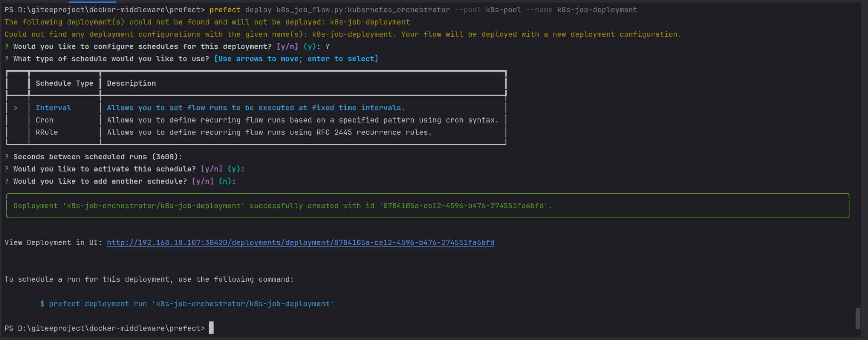Select the Interval schedule type row
The height and width of the screenshot is (340, 868).
(x=53, y=108)
